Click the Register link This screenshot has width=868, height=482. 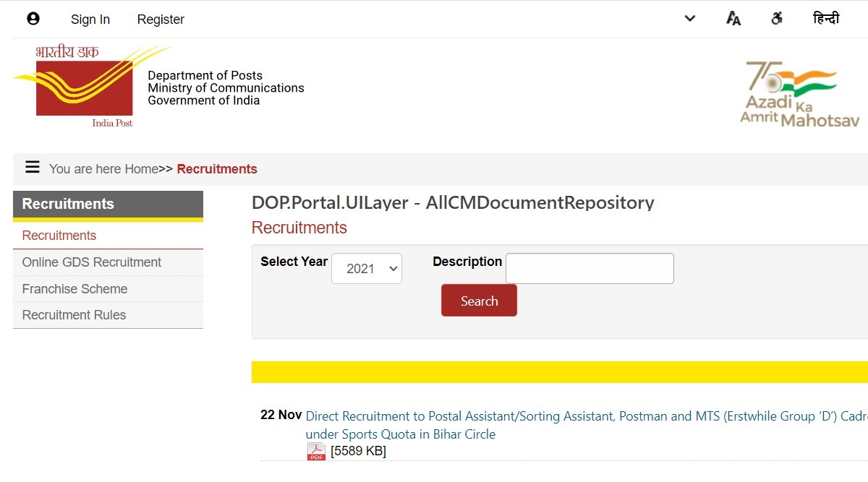[x=161, y=20]
